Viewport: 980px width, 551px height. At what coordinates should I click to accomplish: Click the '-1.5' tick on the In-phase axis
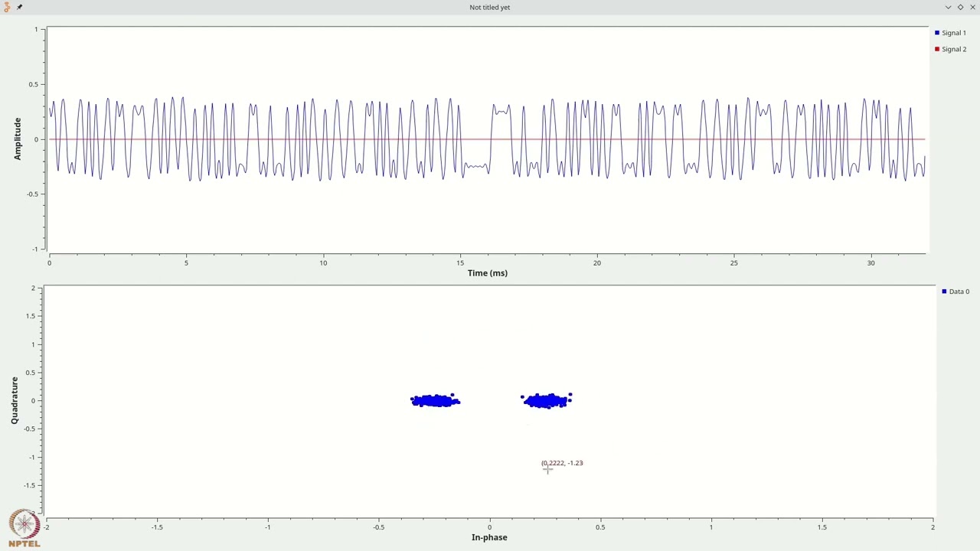157,527
